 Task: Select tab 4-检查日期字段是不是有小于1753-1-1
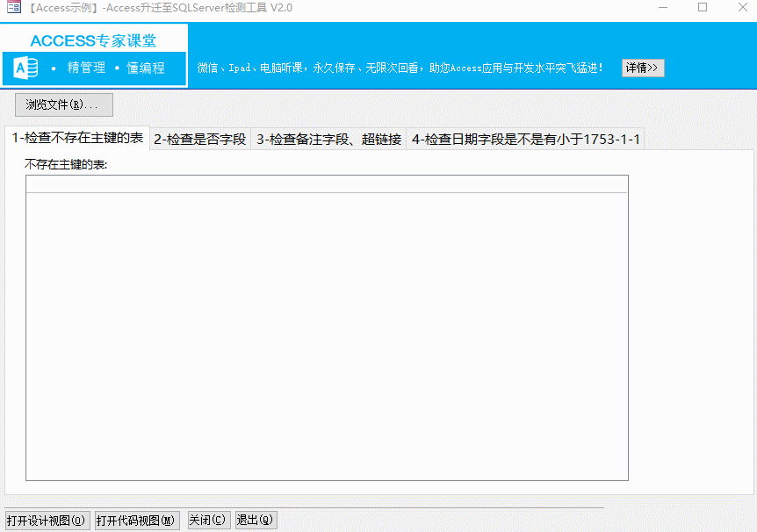[526, 140]
